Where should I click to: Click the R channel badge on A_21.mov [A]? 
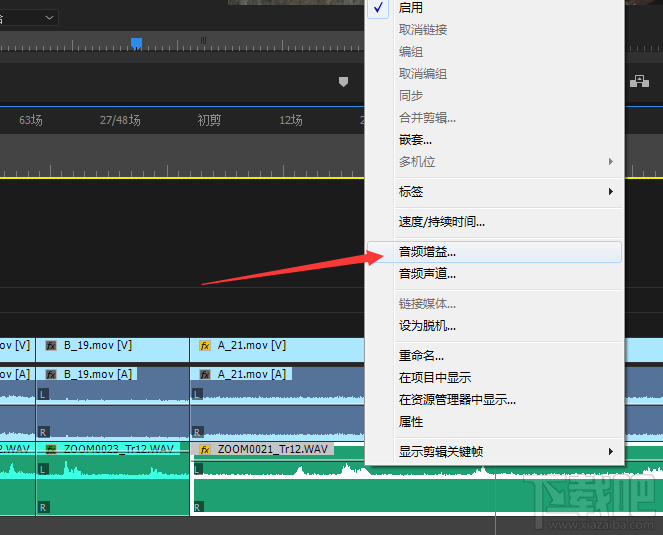[x=197, y=432]
